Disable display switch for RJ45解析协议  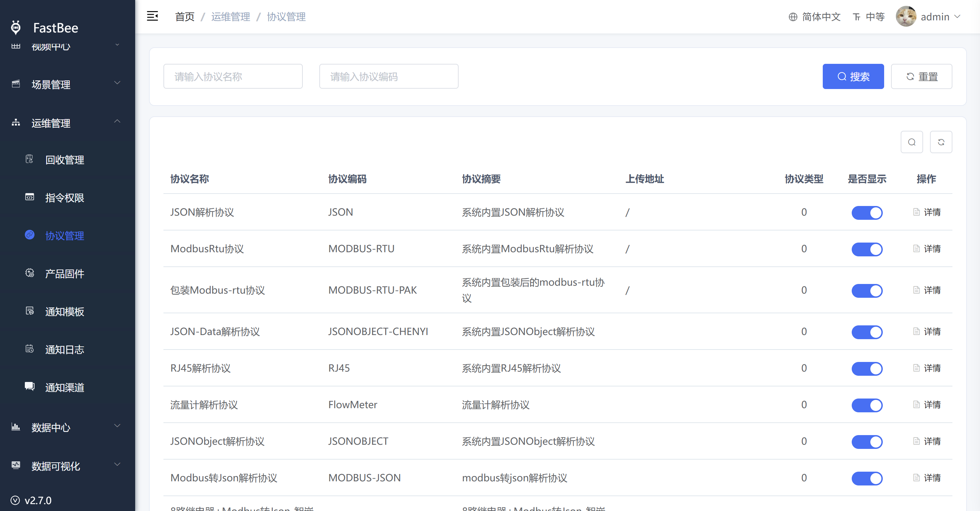(867, 368)
